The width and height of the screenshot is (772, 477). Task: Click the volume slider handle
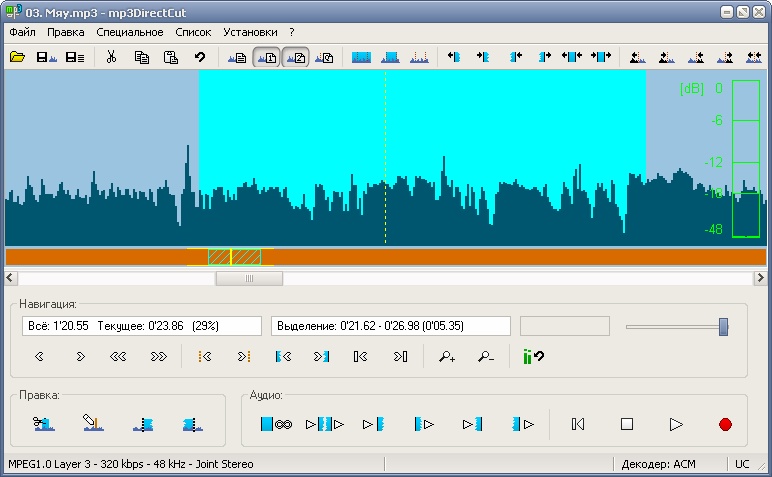coord(723,327)
